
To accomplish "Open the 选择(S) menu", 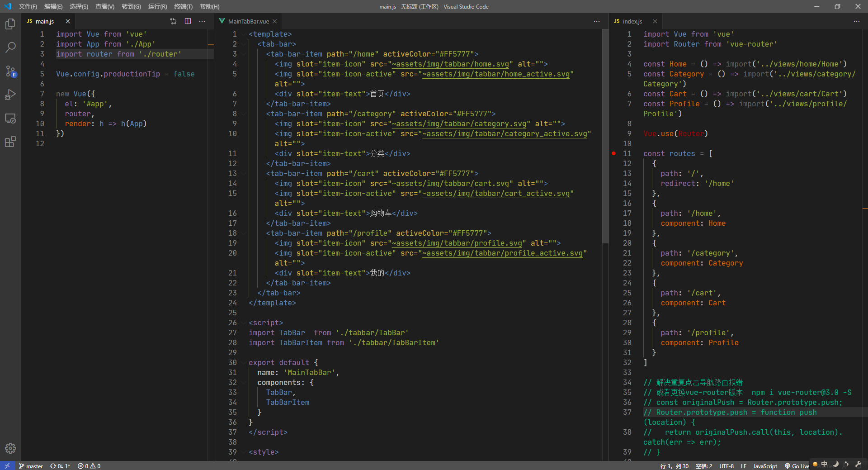I will click(x=79, y=6).
